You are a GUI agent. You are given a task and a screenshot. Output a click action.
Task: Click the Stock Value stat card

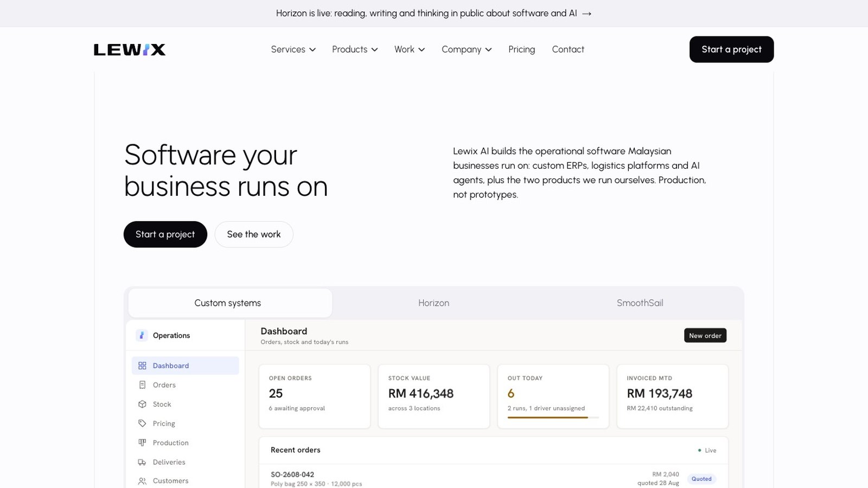tap(434, 396)
